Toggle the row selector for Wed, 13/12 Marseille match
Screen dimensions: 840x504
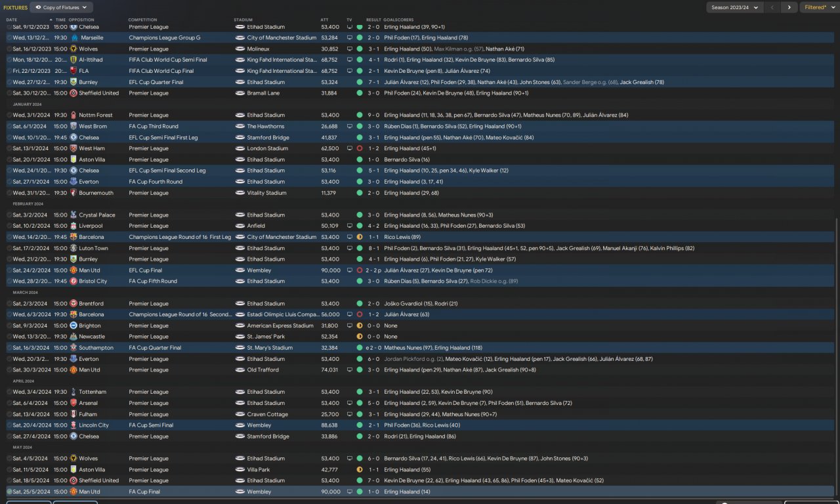(9, 38)
